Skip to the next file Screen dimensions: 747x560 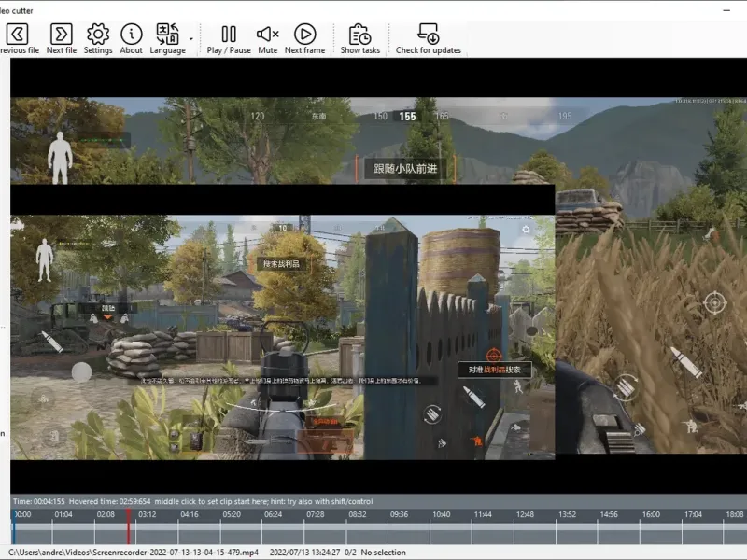[x=61, y=35]
